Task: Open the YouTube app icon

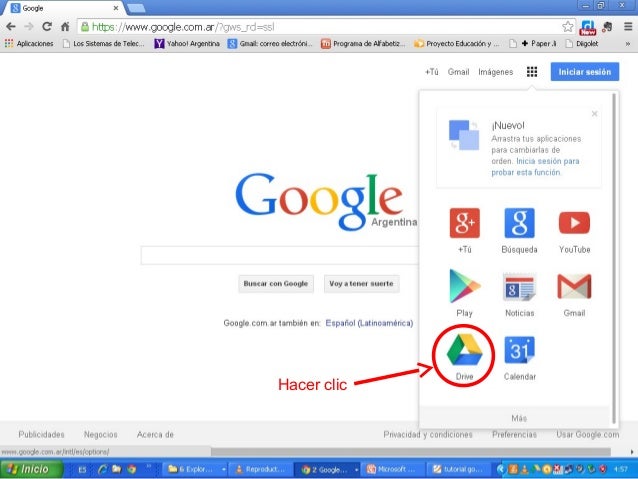Action: pos(574,223)
